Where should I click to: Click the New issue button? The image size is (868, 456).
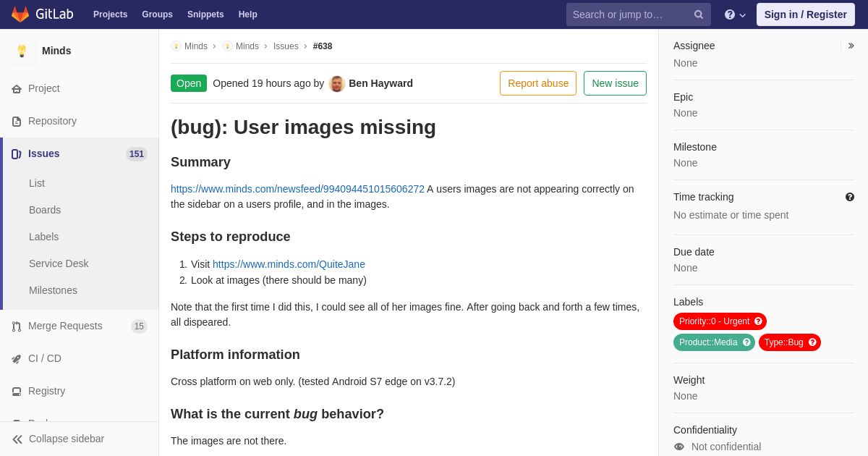coord(615,83)
